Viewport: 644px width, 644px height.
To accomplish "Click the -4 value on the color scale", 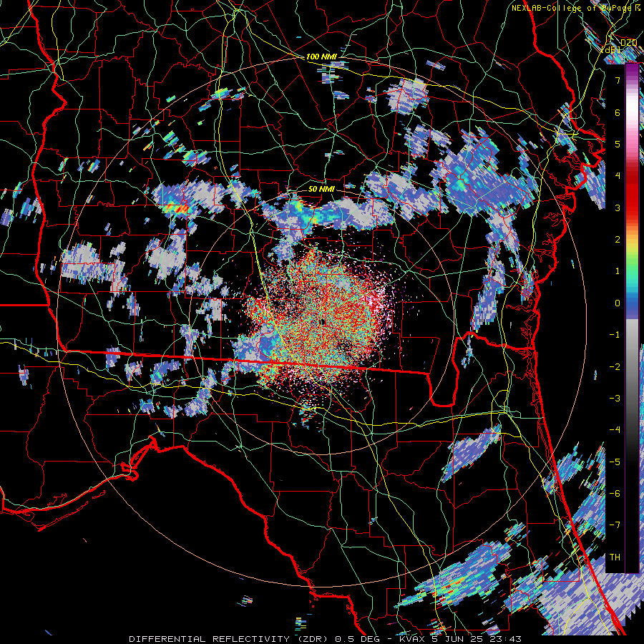I will pyautogui.click(x=615, y=429).
